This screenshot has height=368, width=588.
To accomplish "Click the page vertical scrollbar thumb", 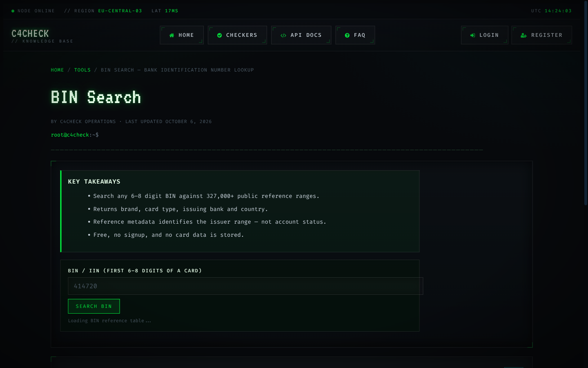I will (586, 102).
